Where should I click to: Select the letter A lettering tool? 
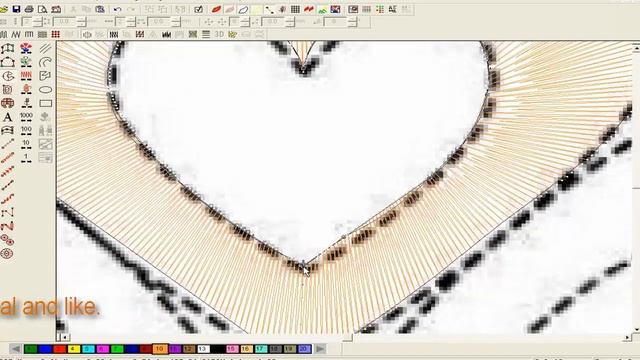click(7, 118)
